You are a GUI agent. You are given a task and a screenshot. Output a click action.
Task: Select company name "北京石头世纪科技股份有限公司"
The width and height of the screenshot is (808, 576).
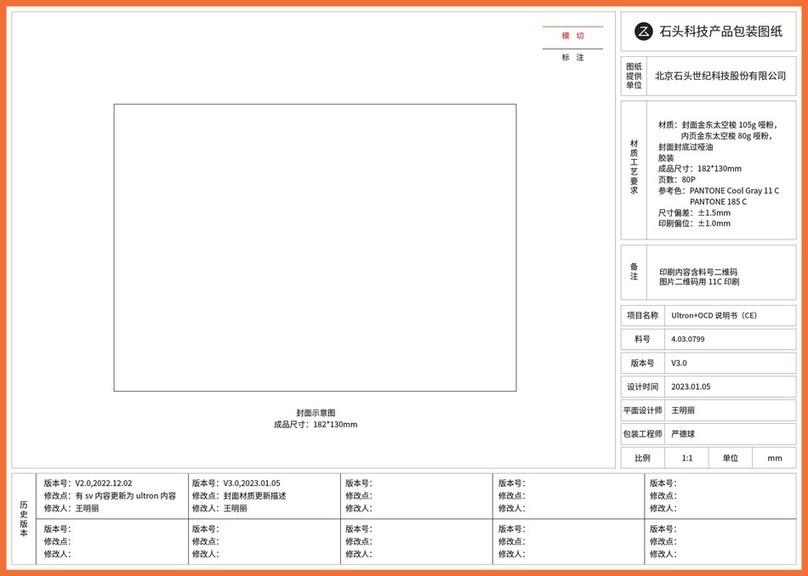tap(720, 76)
